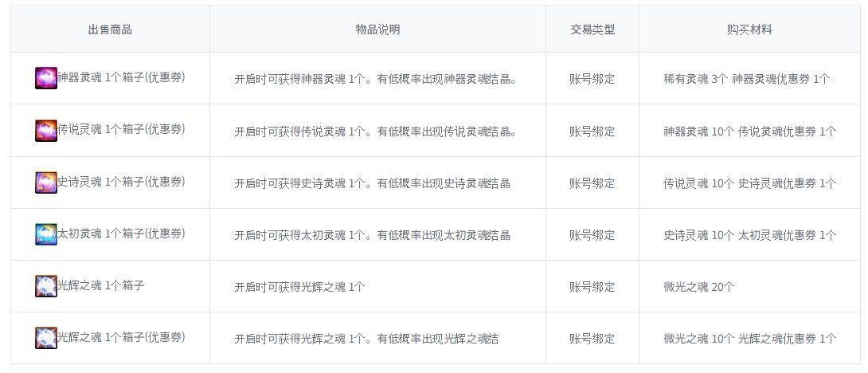Select the 史诗灵魂 1个箱子(优惠券) item name
Viewport: 868px width, 373px height.
pyautogui.click(x=121, y=182)
